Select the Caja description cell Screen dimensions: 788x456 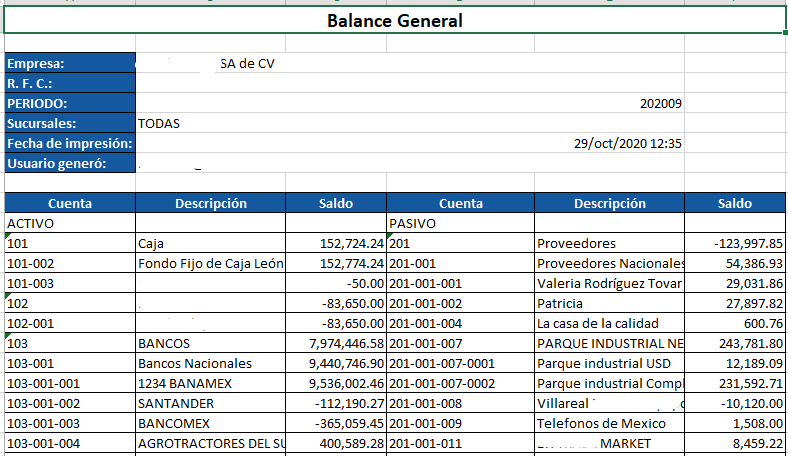click(211, 243)
